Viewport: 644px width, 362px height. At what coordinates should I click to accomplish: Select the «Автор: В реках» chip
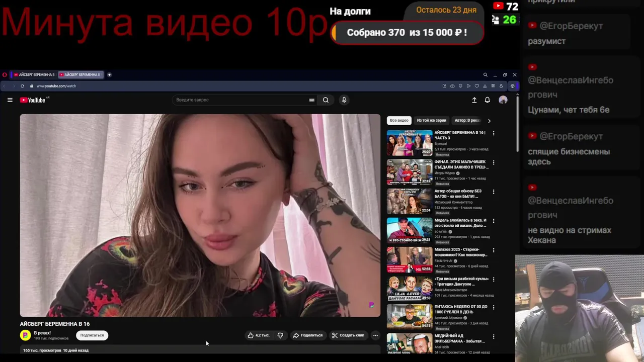(x=467, y=121)
